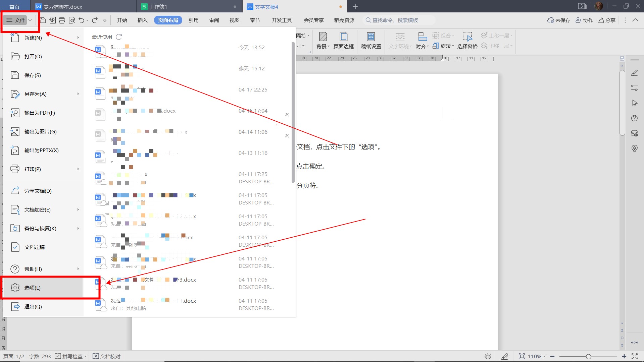644x362 pixels.
Task: Click the print icon in quick access toolbar
Action: coord(62,20)
